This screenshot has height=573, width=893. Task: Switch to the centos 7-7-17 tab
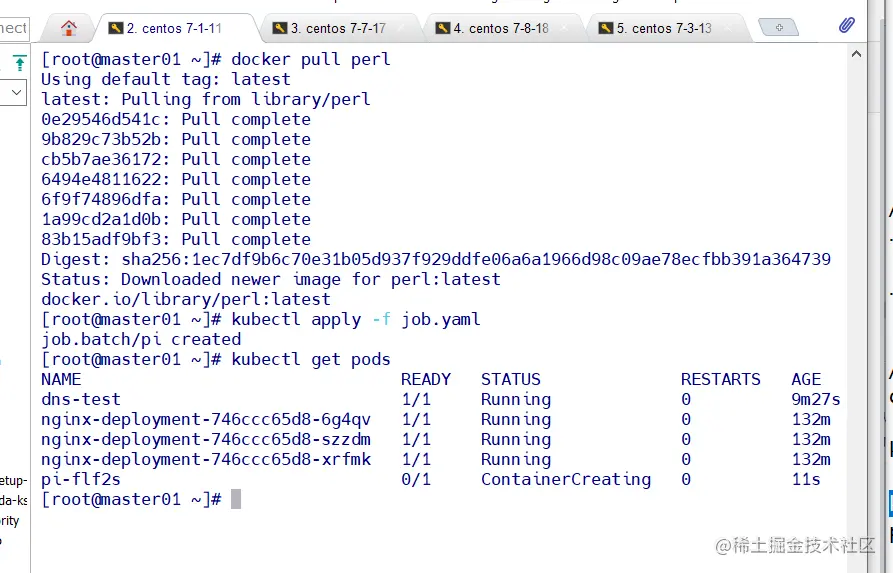point(338,29)
